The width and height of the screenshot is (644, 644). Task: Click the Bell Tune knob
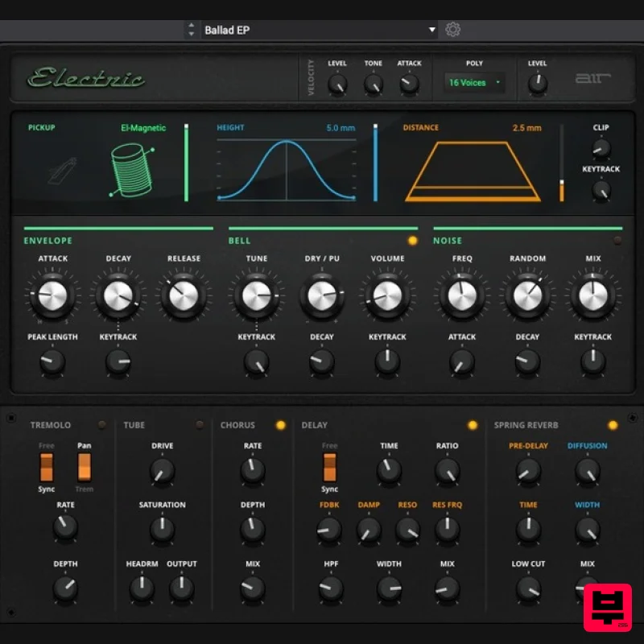click(x=256, y=295)
